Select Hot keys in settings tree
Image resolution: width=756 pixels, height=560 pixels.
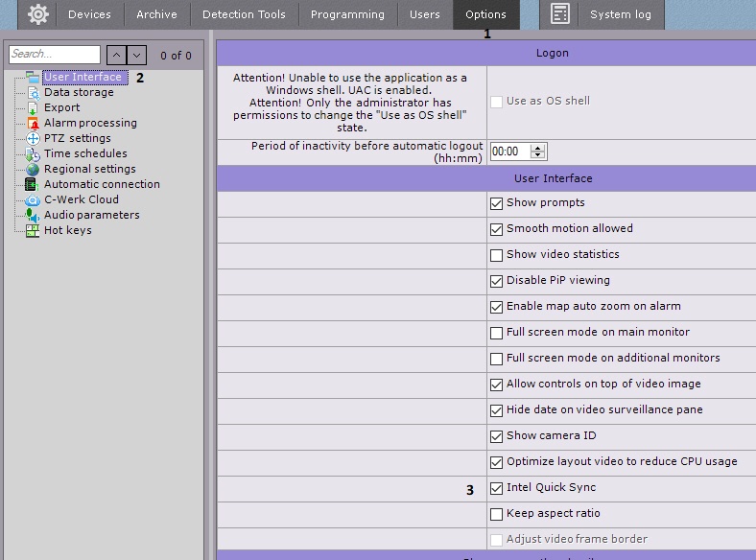click(67, 231)
